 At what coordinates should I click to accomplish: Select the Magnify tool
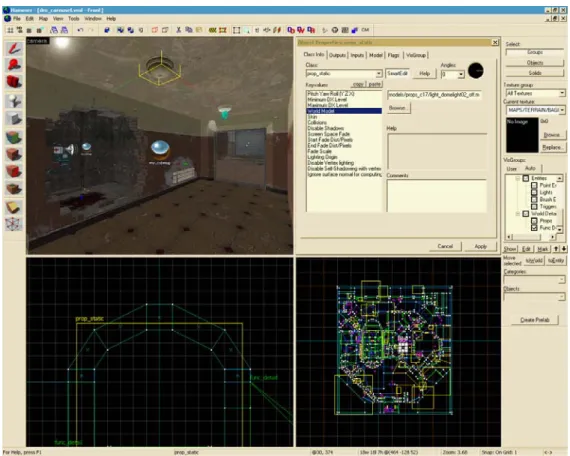[14, 65]
